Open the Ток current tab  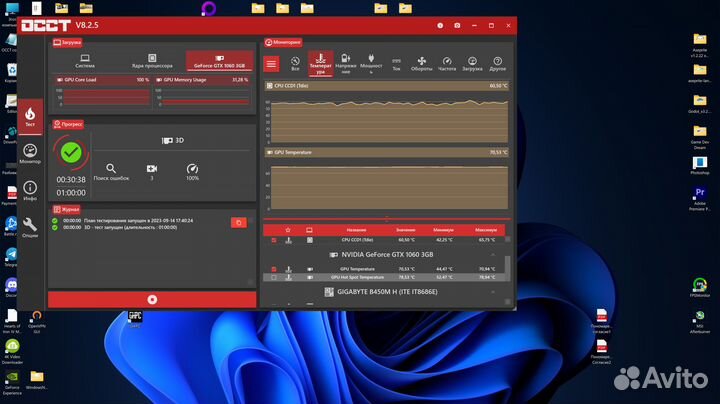point(396,64)
